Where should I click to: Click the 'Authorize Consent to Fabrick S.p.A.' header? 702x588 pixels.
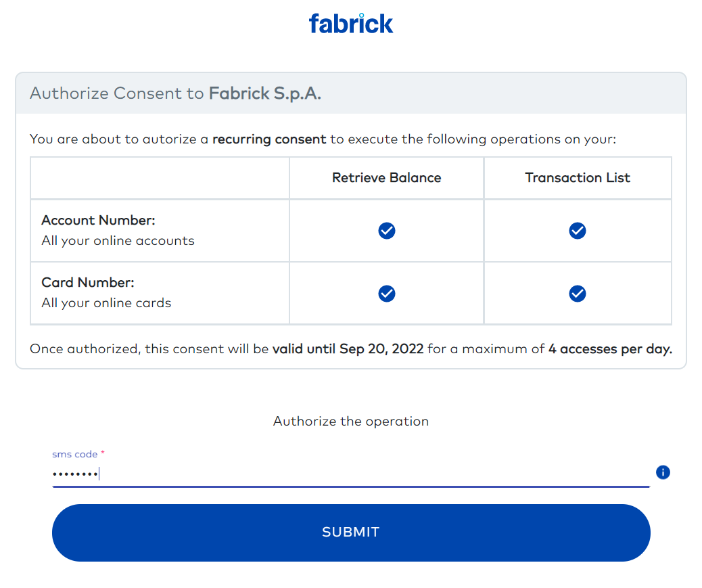click(176, 93)
